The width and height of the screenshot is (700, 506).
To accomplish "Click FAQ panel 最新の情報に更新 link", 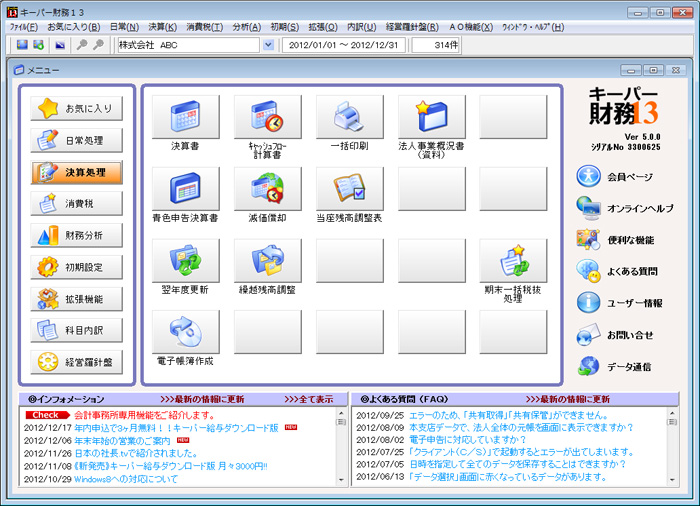I will click(x=567, y=399).
